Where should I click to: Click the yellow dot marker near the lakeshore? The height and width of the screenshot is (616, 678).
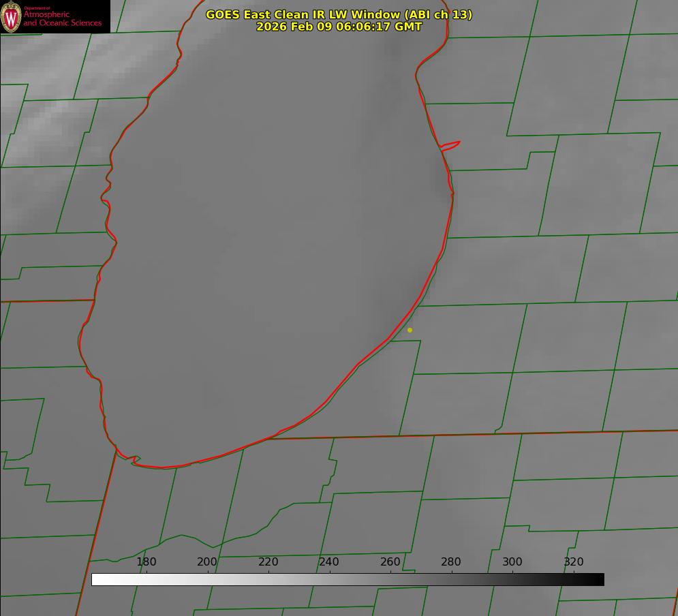(410, 330)
